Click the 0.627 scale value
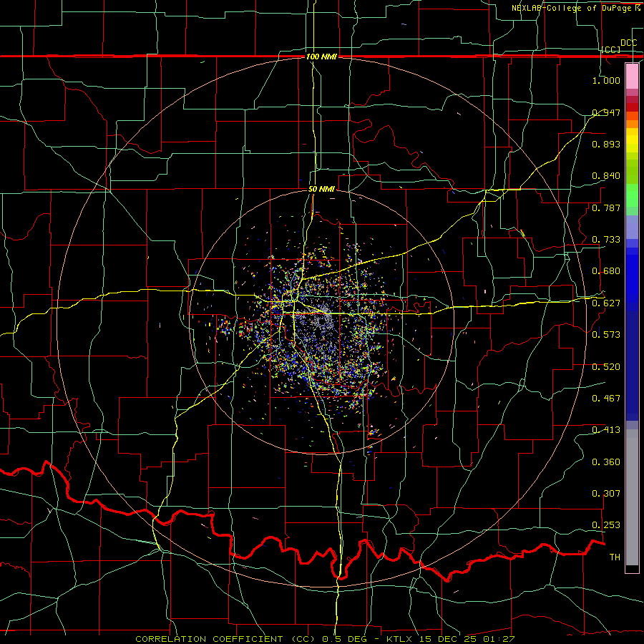 pos(606,303)
